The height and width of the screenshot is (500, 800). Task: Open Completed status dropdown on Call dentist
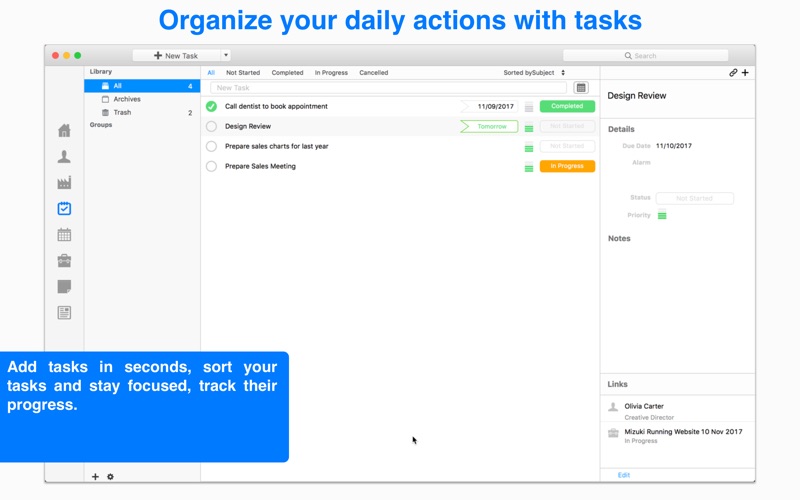coord(567,106)
